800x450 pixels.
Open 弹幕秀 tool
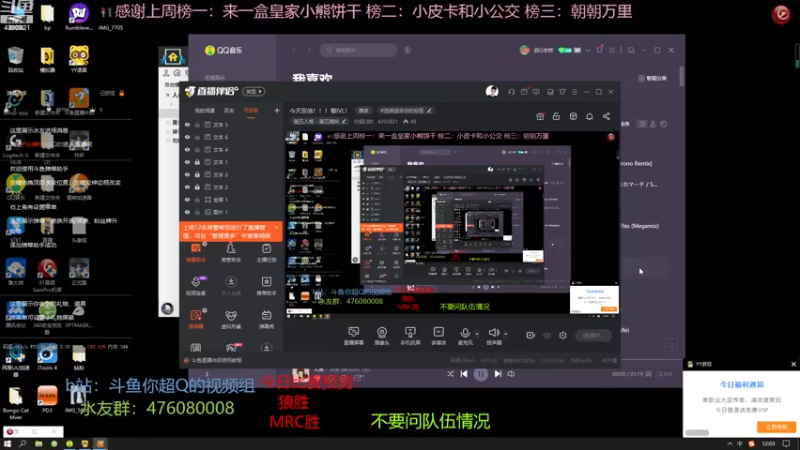tap(266, 319)
